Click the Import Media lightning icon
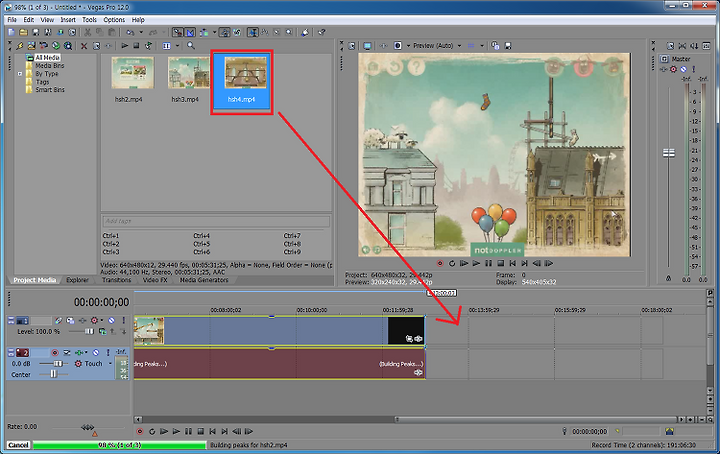The width and height of the screenshot is (720, 454). 19,46
